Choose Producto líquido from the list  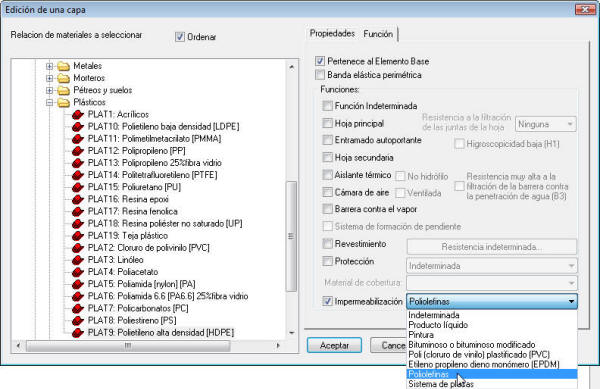492,325
